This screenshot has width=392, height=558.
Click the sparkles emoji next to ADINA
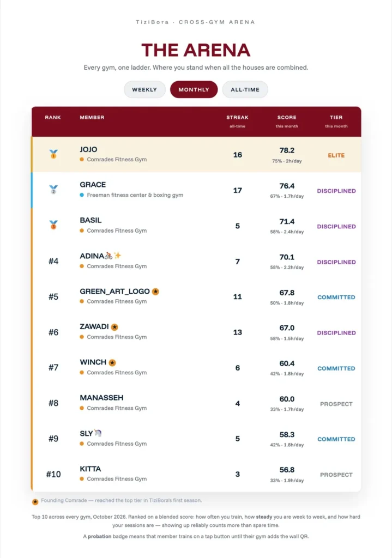(118, 256)
